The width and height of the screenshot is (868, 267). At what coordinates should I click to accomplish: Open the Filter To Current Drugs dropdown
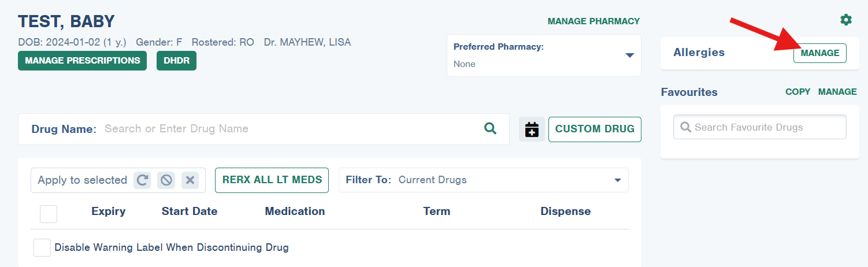[484, 180]
